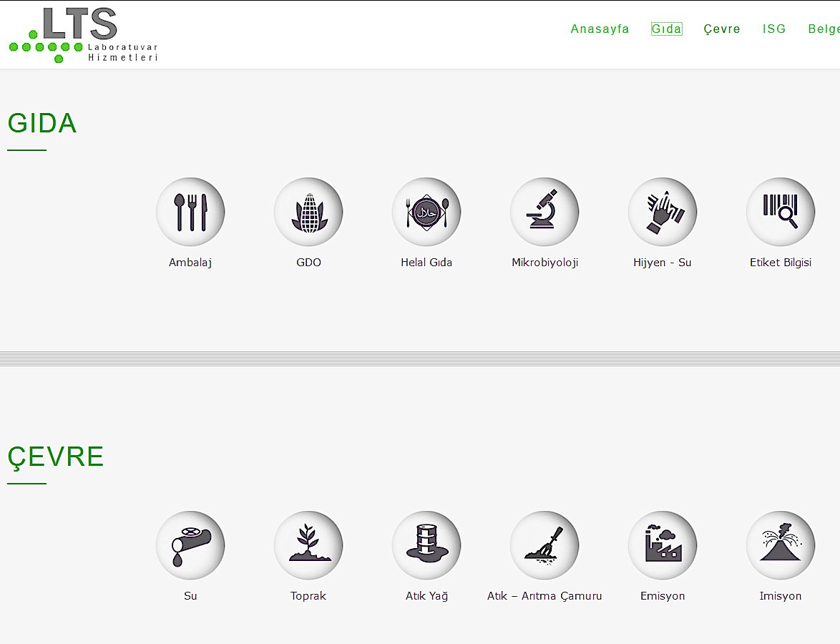Go to Anasayfa in the navigation
This screenshot has width=840, height=644.
pos(600,29)
